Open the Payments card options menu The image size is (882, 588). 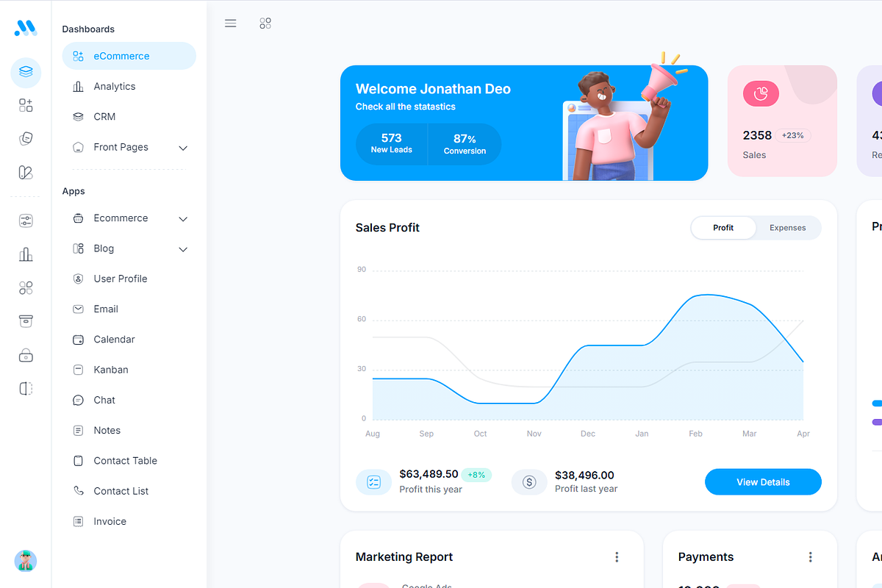[811, 557]
